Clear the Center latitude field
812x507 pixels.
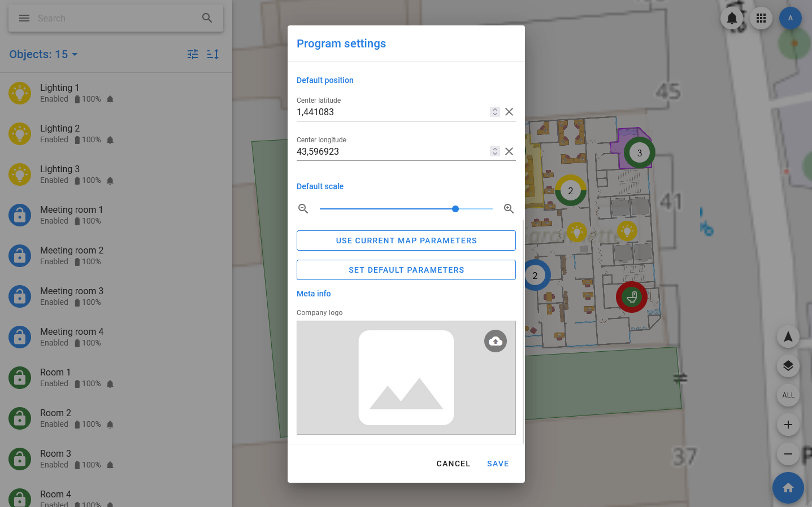[x=509, y=112]
